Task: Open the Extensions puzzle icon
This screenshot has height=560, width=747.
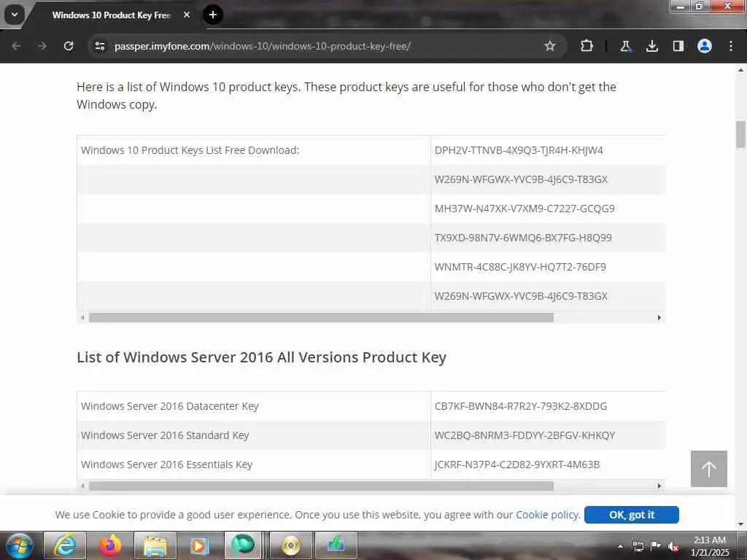Action: coord(587,46)
